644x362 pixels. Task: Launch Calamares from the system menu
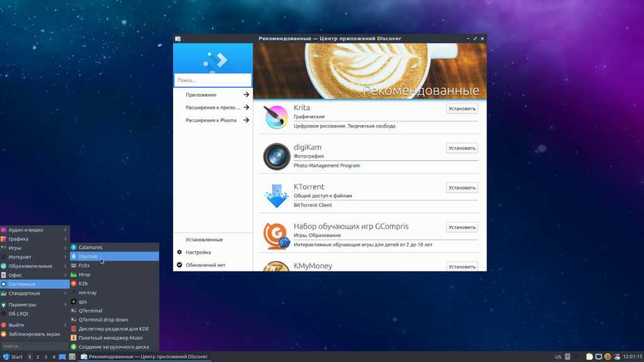pyautogui.click(x=91, y=247)
